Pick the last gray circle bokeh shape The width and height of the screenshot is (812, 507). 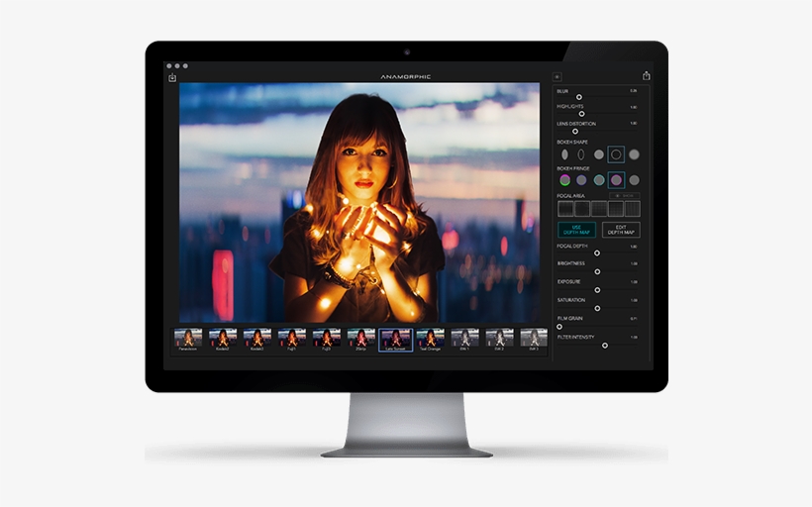tap(634, 154)
